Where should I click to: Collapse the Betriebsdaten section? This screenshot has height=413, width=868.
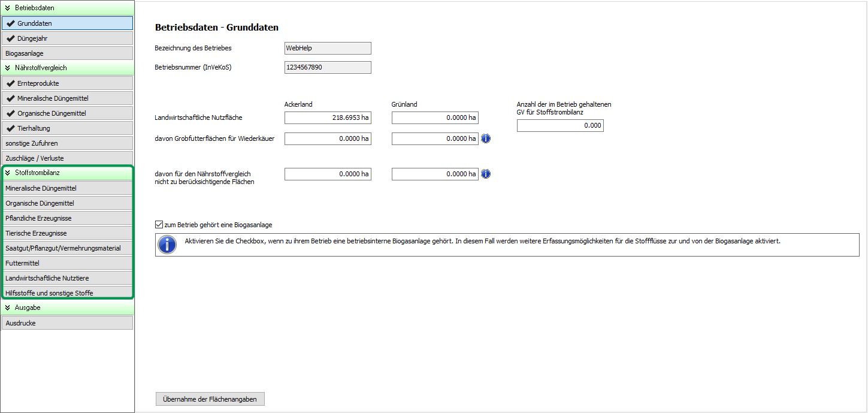click(x=8, y=8)
